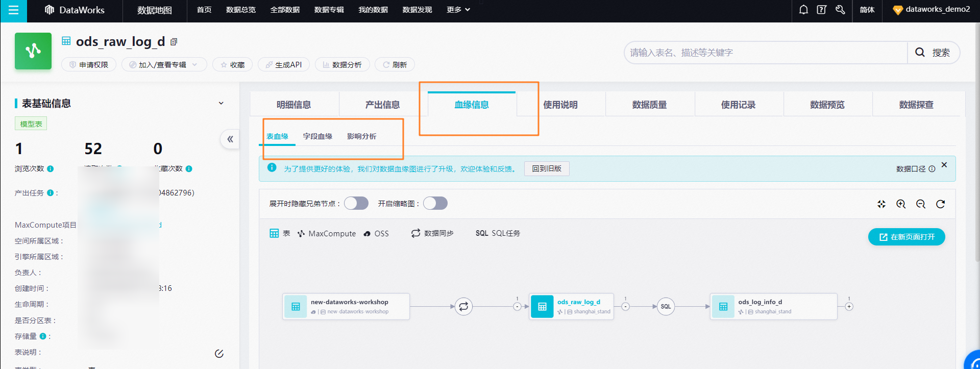
Task: Open the 数据预览 tab
Action: [827, 105]
